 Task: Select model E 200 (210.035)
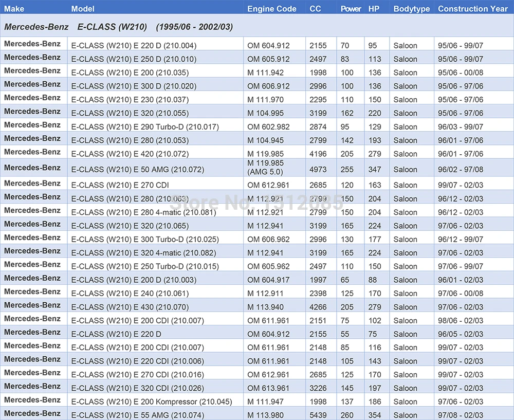[x=130, y=72]
